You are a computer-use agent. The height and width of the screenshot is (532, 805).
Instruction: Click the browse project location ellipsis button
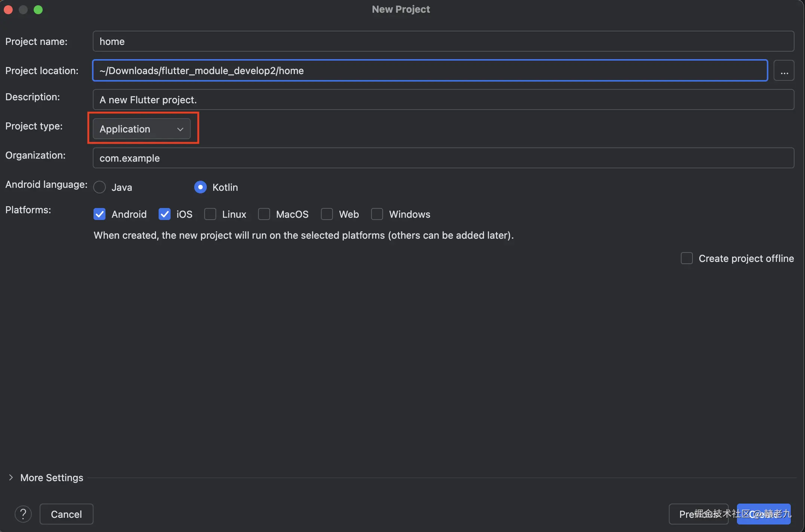[x=784, y=71]
